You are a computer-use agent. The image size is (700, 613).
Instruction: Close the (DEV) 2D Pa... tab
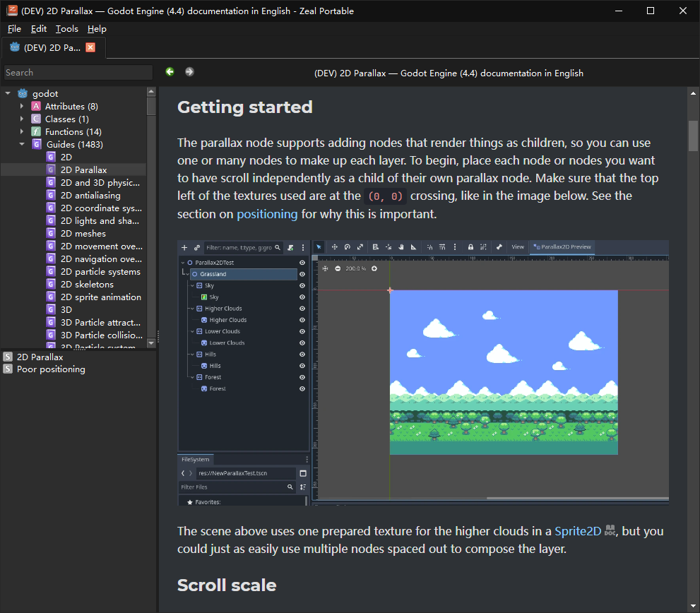tap(90, 47)
